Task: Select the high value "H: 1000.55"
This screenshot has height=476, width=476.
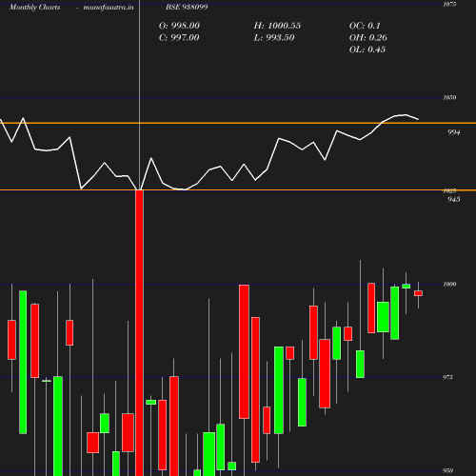Action: (277, 26)
